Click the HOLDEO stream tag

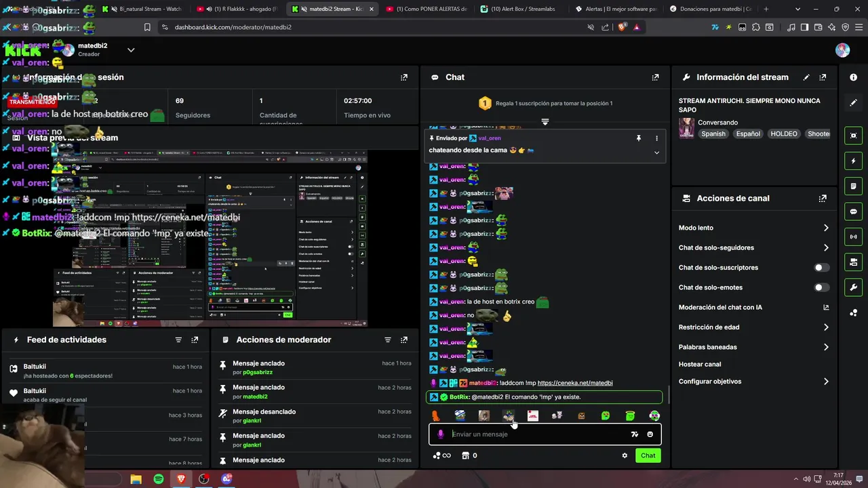point(784,134)
